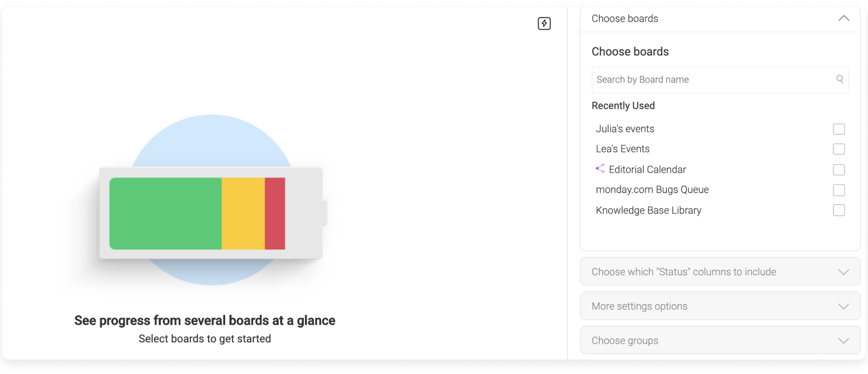This screenshot has height=374, width=868.
Task: Collapse Choose boards with the up chevron
Action: (x=844, y=19)
